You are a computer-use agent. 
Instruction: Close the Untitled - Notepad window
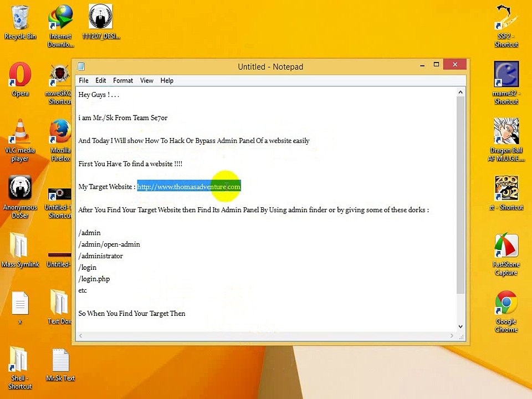[x=454, y=64]
